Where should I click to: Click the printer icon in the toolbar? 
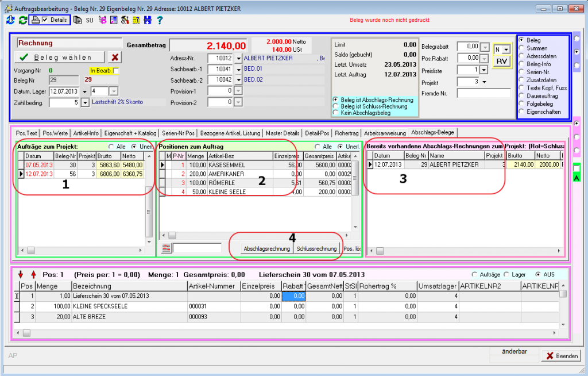pyautogui.click(x=36, y=20)
